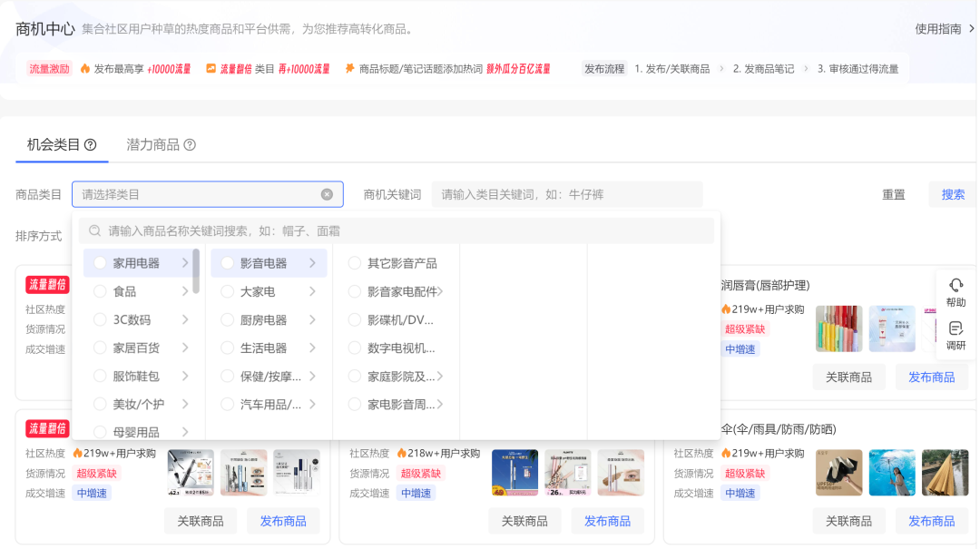Expand 影音家电配件 subcategory chevron

440,291
